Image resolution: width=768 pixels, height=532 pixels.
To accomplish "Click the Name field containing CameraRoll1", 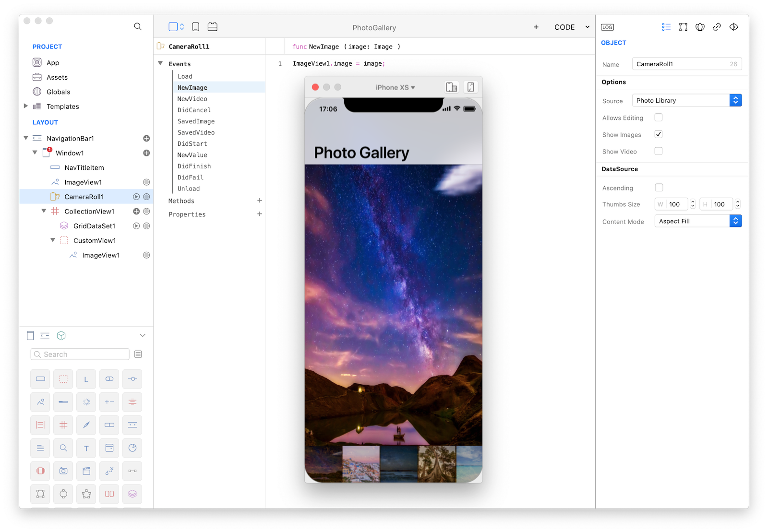I will click(x=687, y=64).
